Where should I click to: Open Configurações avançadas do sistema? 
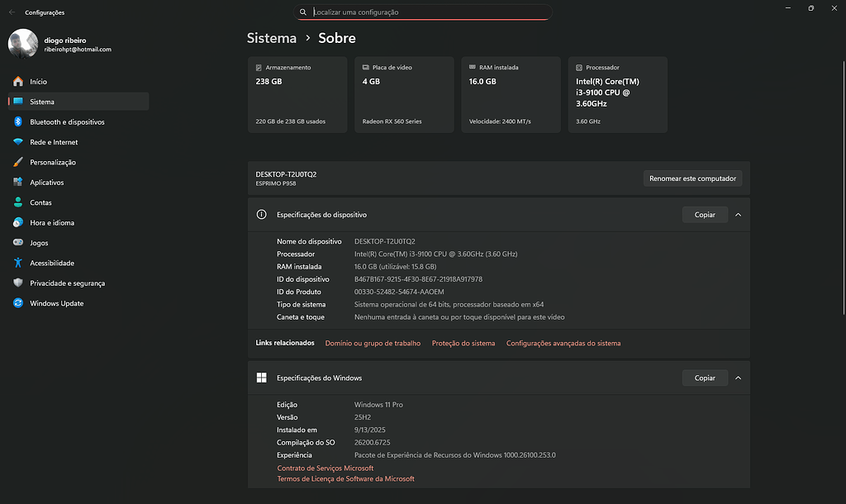point(563,342)
